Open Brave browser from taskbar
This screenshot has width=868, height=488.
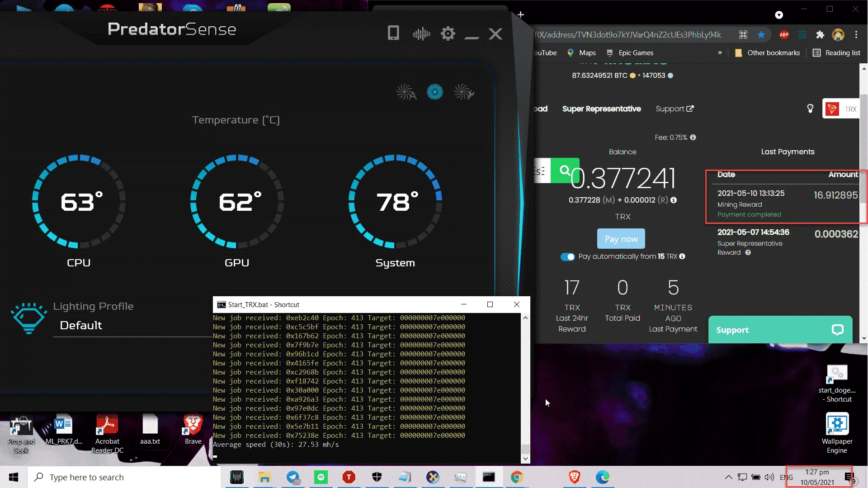click(575, 477)
